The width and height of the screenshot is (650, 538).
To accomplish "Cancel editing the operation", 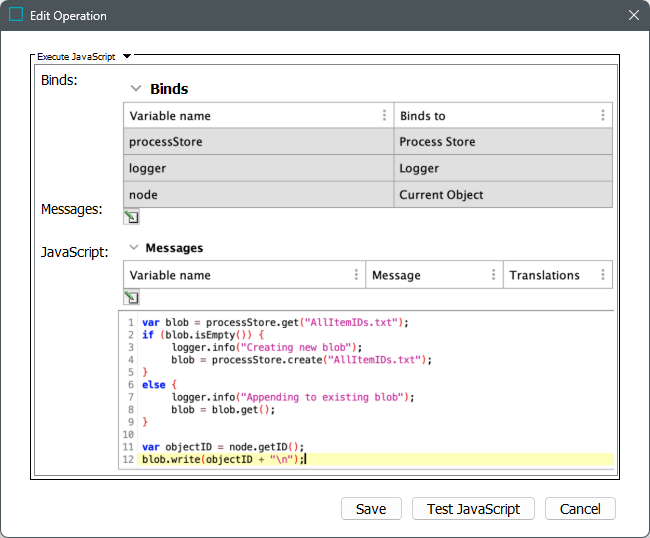I will tap(580, 509).
